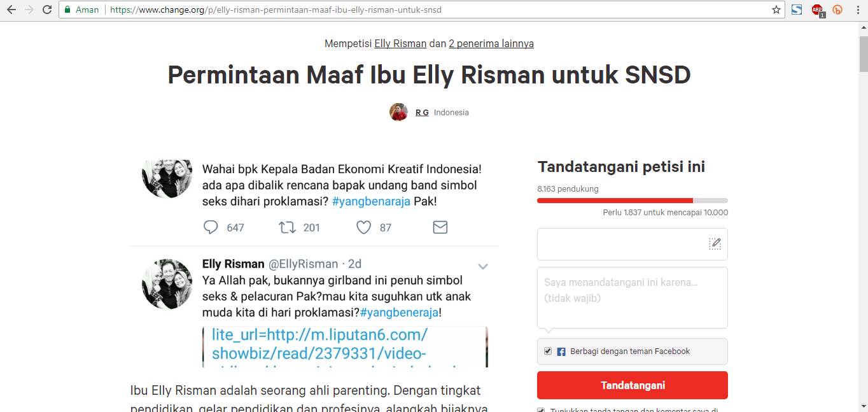Expand the chevron menu on Elly Risman's tweet
This screenshot has height=412, width=868.
point(483,266)
